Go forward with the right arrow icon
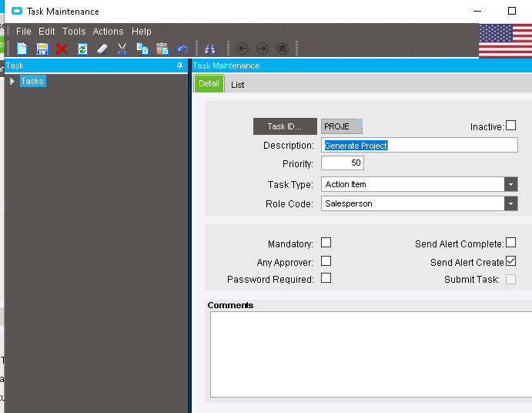 click(x=263, y=49)
